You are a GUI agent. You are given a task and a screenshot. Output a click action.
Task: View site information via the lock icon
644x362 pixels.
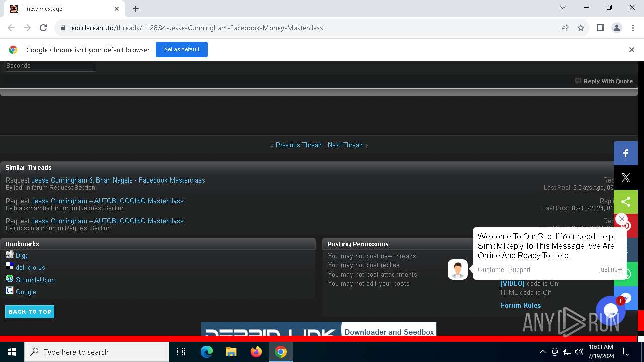pyautogui.click(x=63, y=28)
